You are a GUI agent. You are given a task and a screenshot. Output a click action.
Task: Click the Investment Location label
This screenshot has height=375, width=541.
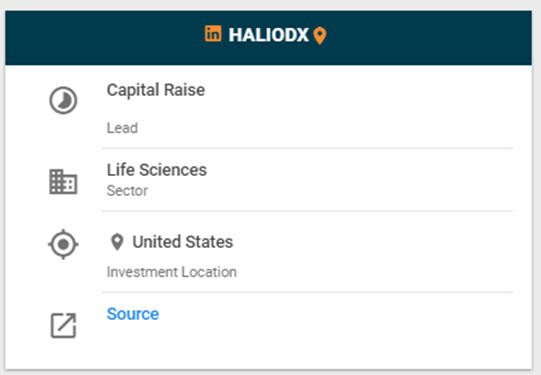tap(171, 272)
